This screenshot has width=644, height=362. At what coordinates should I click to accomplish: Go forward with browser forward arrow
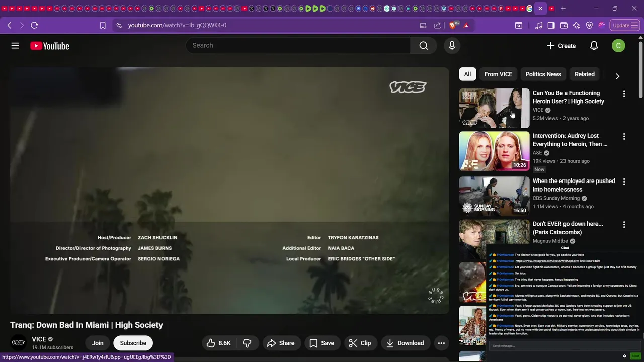[22, 25]
